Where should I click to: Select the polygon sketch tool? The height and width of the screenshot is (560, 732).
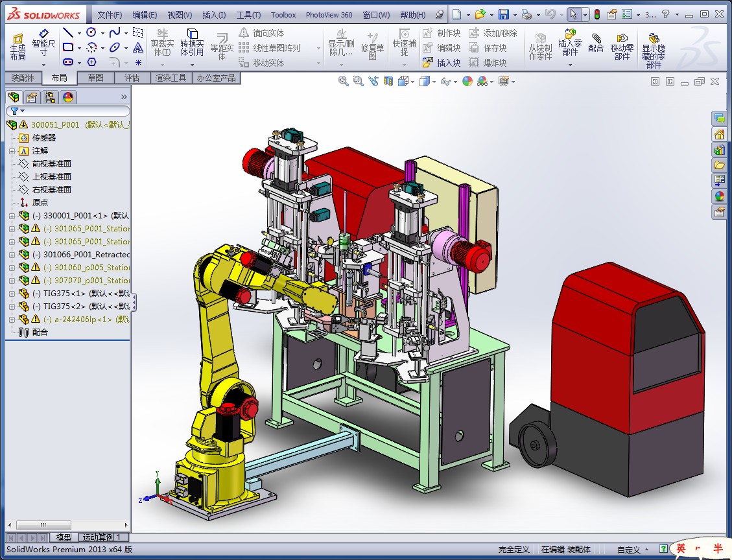[91, 62]
